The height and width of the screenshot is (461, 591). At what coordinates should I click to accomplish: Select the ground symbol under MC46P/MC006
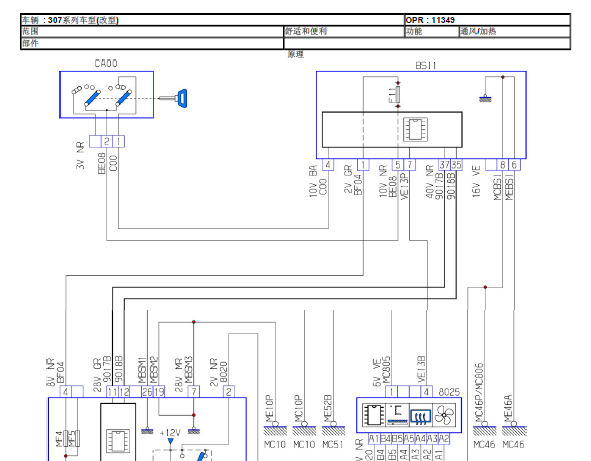click(x=485, y=429)
